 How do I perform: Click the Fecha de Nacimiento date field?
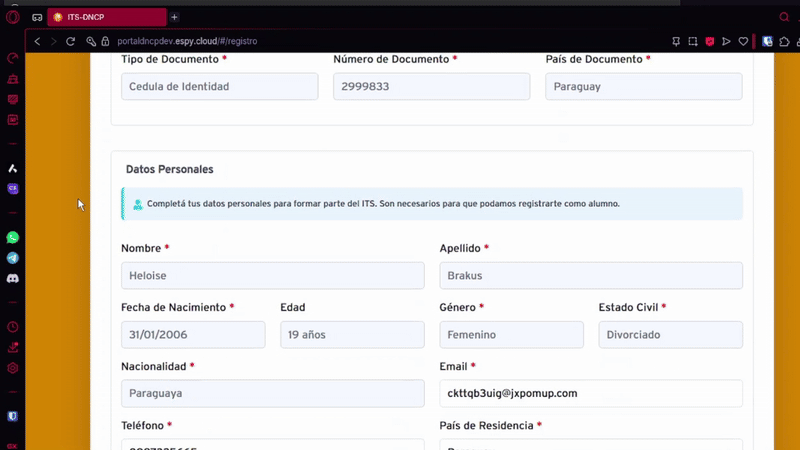coord(193,335)
